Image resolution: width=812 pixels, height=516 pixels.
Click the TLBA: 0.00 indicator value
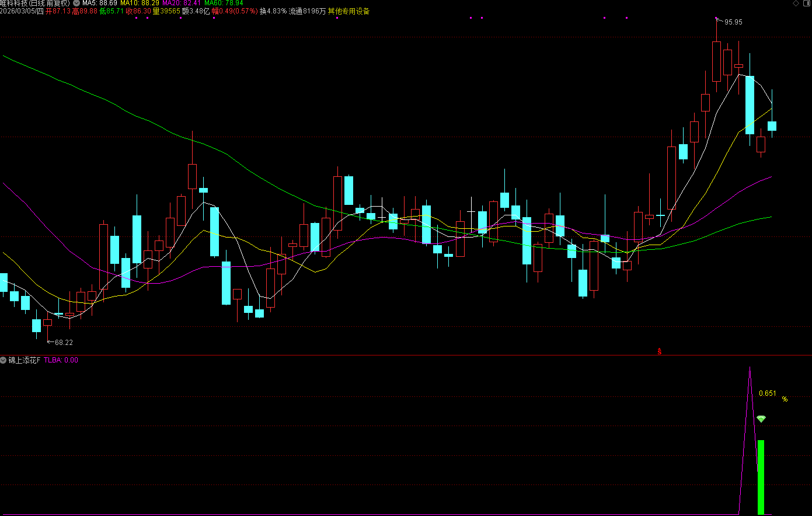point(61,361)
